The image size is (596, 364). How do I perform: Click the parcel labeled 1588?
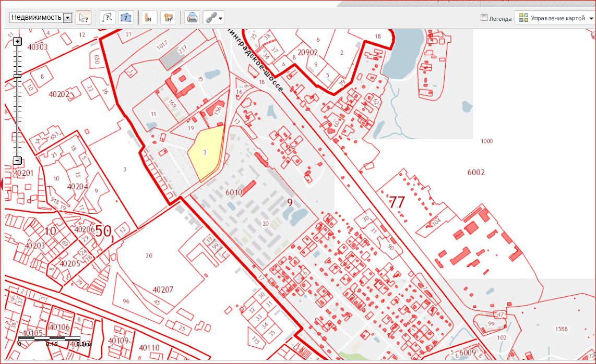coord(561,329)
